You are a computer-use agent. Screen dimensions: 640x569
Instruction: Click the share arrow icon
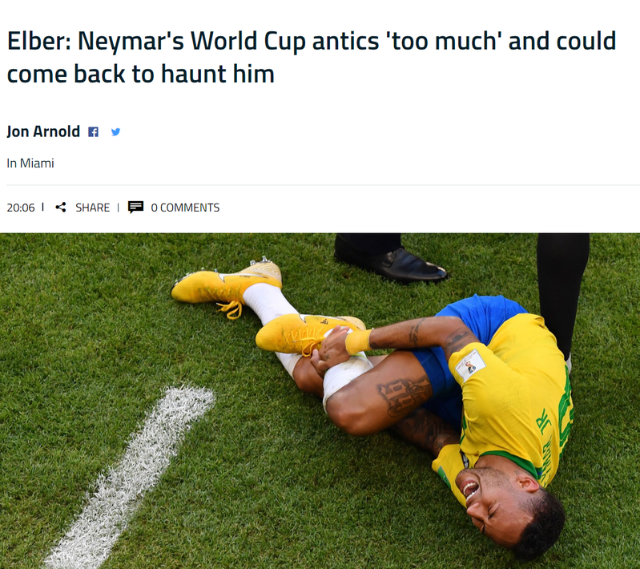coord(61,207)
